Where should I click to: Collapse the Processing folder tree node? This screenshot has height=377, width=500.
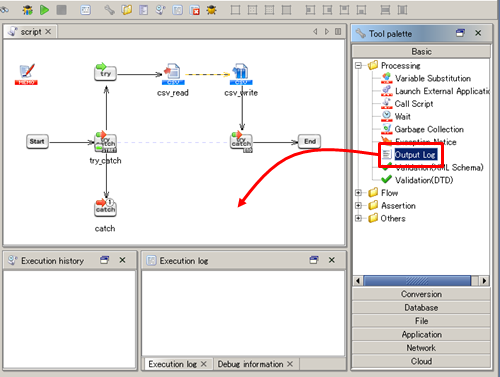[358, 65]
